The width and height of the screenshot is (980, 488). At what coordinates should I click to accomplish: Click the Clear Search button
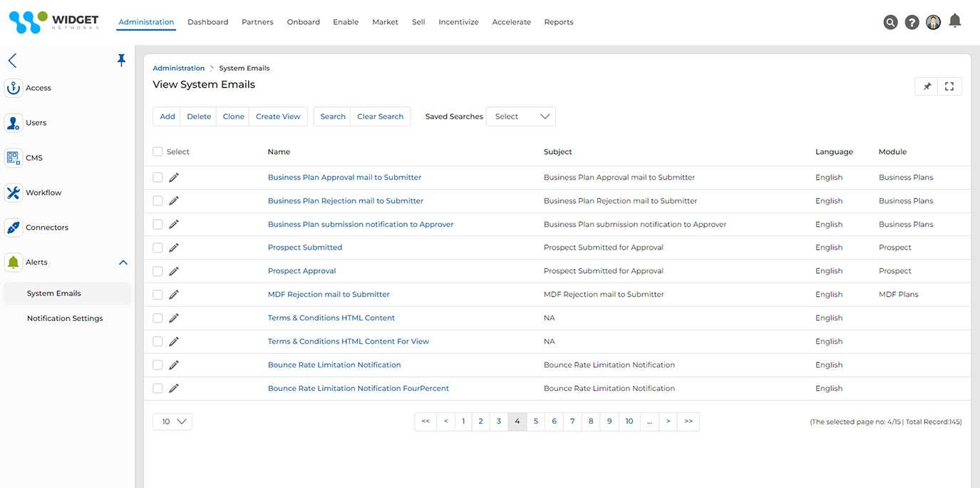(381, 116)
